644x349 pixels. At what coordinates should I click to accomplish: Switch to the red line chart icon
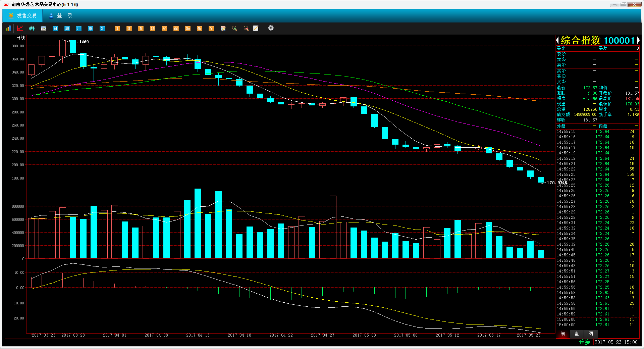(20, 29)
